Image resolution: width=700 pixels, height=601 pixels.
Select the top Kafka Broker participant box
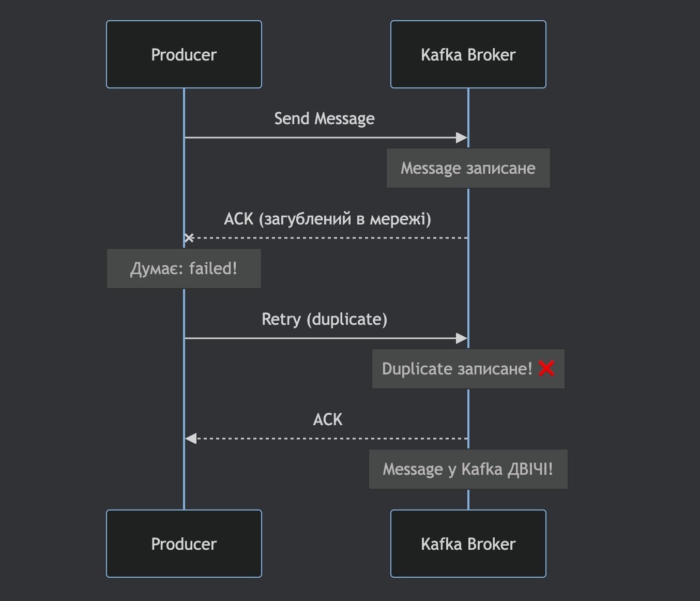tap(468, 54)
